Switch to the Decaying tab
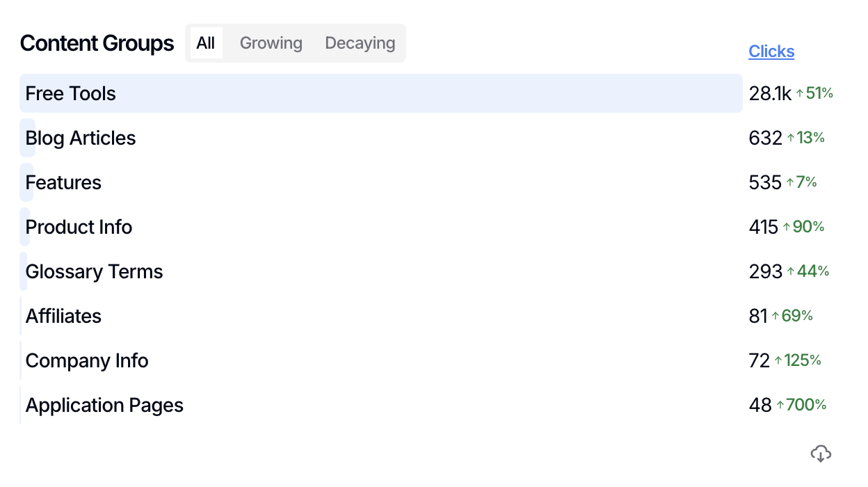Viewport: 868px width, 487px height. coord(360,43)
